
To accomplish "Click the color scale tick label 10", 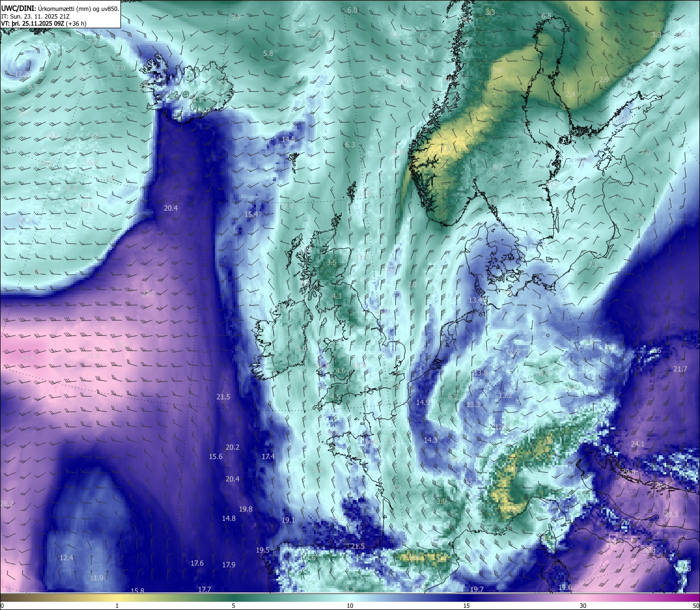I will coord(350,606).
